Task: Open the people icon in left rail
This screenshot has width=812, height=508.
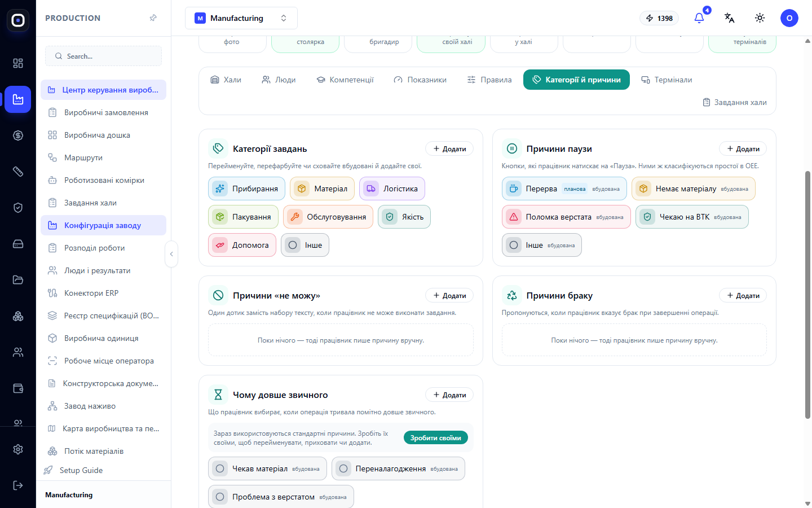Action: click(18, 352)
